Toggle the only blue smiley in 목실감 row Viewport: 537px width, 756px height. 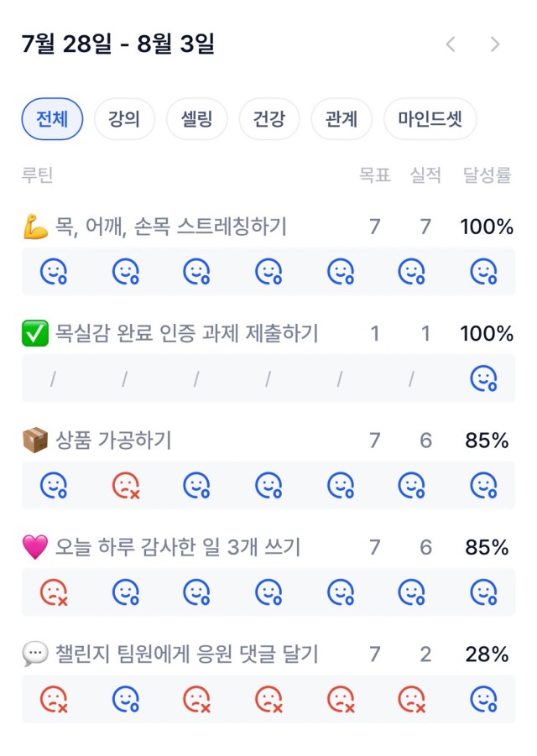coord(483,378)
